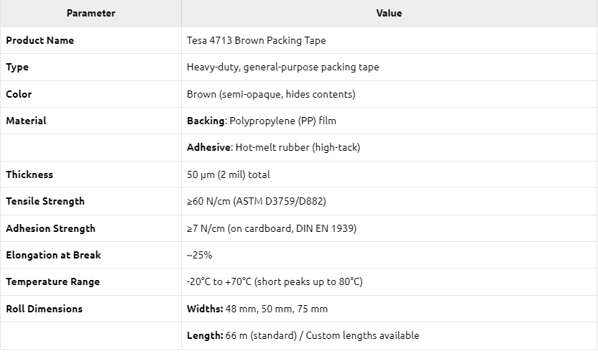Select the Color row label
This screenshot has height=364, width=598.
pyautogui.click(x=19, y=94)
